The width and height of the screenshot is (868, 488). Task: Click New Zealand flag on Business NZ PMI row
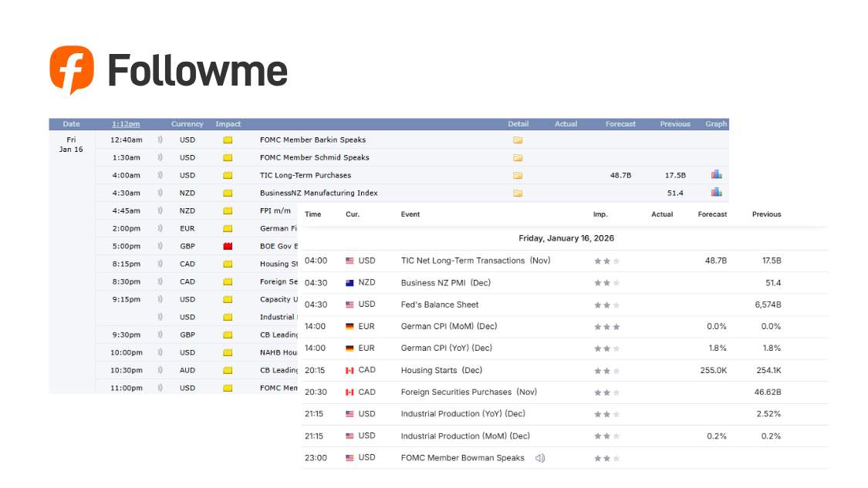[x=350, y=283]
